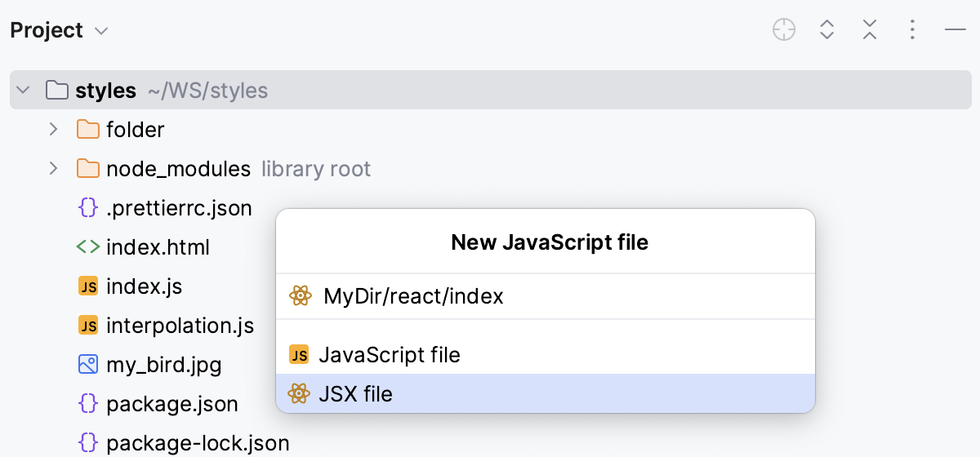Image resolution: width=980 pixels, height=457 pixels.
Task: Select package-lock.json in the project tree
Action: tap(198, 443)
